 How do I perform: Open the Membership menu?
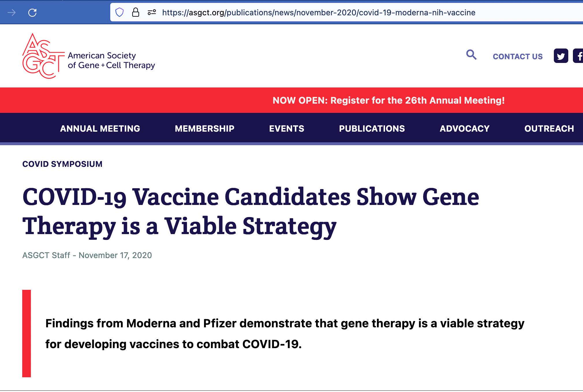click(204, 128)
